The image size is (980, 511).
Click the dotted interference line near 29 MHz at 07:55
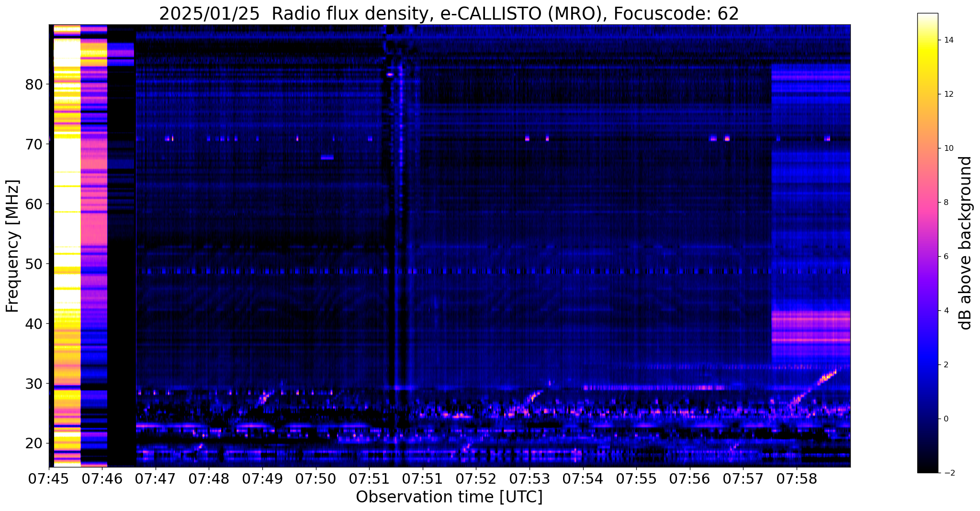(655, 387)
